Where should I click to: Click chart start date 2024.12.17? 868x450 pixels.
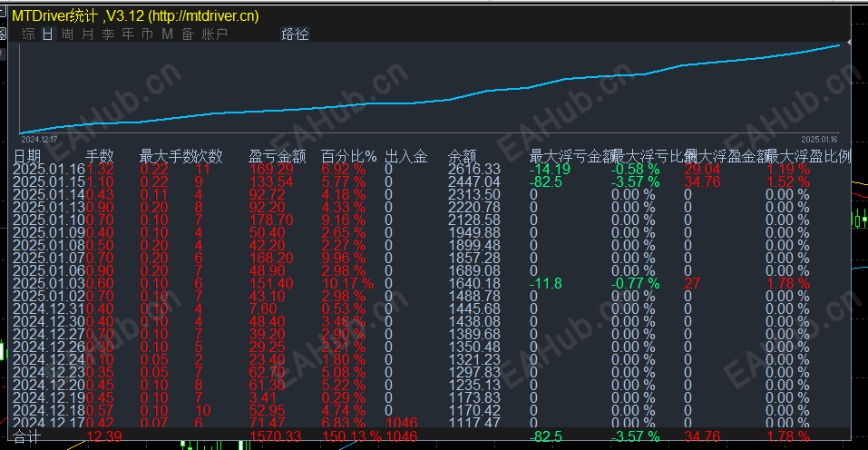(39, 140)
